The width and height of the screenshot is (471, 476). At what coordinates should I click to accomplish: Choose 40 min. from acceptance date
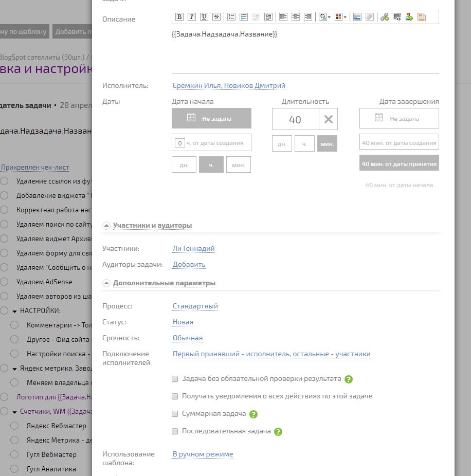click(x=399, y=163)
